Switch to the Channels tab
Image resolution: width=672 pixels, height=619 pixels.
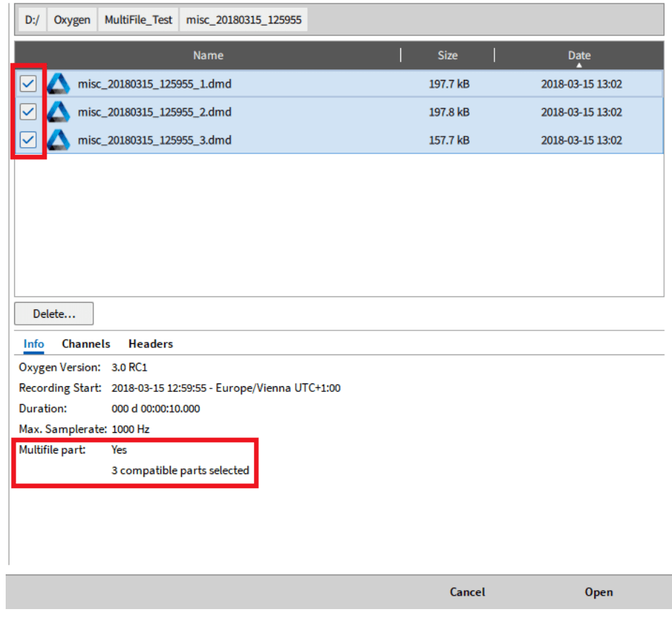tap(86, 344)
